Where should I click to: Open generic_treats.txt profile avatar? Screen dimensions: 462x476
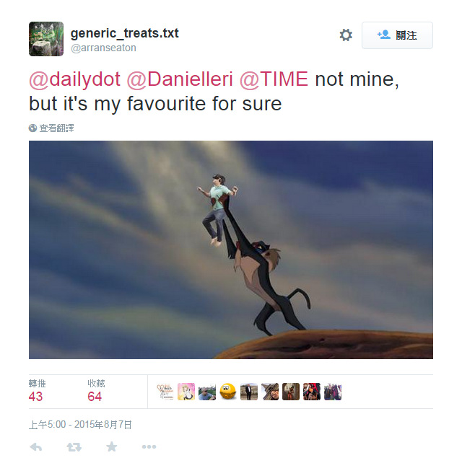coord(46,39)
